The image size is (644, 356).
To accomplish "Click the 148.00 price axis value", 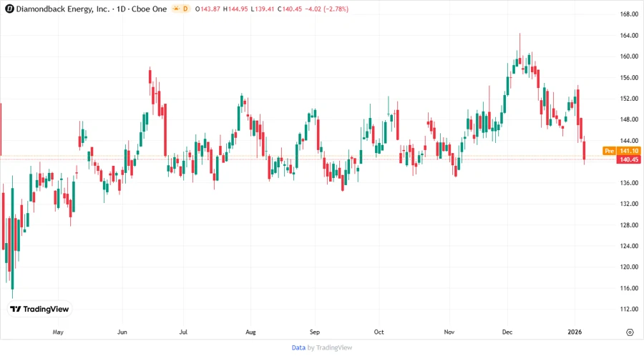I will tap(629, 119).
